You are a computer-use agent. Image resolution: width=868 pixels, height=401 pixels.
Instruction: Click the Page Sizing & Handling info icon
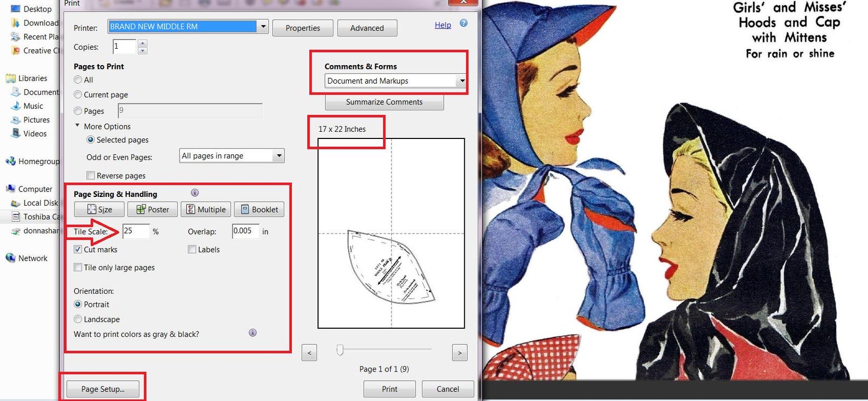point(195,193)
